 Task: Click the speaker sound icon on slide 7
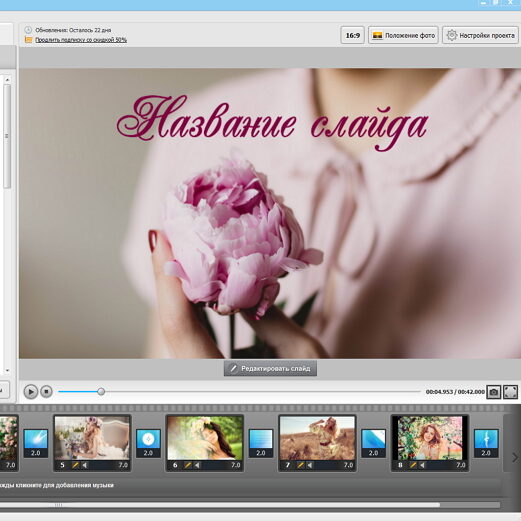(x=310, y=465)
